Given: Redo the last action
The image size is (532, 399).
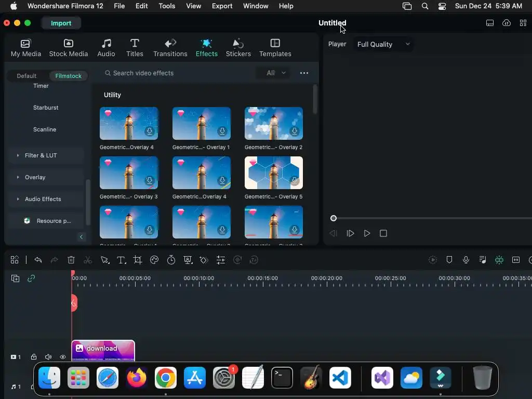Looking at the screenshot, I should coord(54,260).
